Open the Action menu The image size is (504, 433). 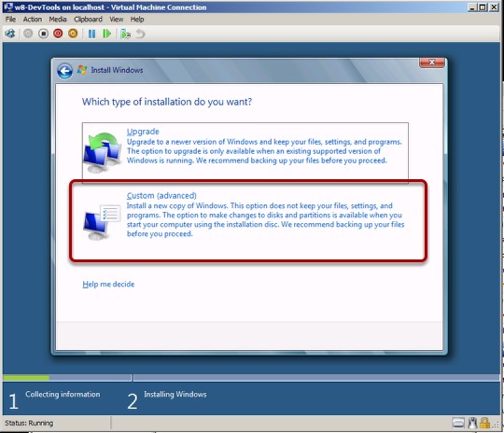pos(32,20)
